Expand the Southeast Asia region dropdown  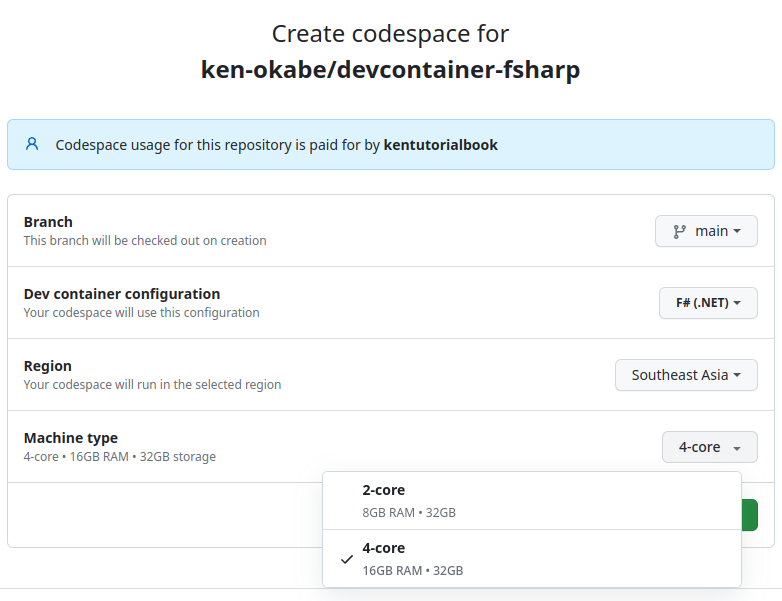click(x=685, y=375)
